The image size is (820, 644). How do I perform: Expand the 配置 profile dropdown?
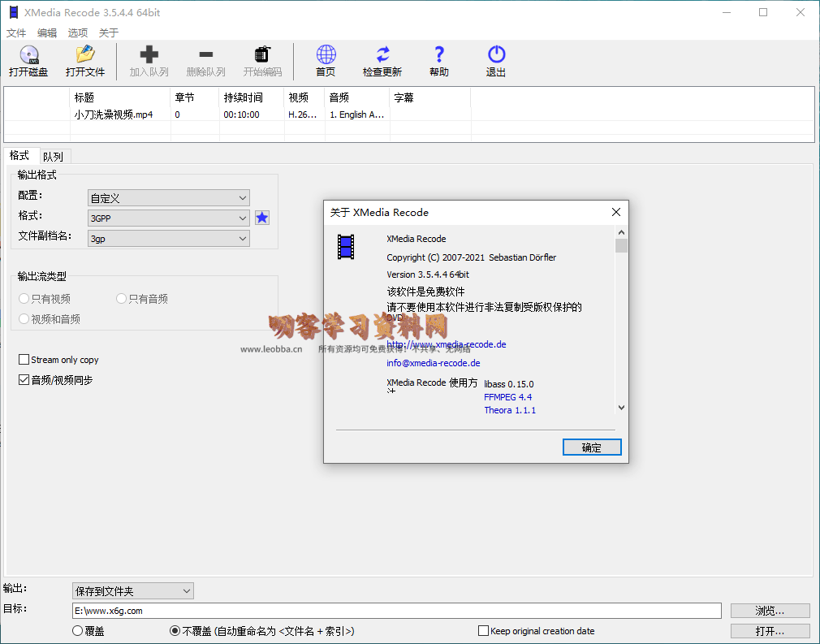pos(243,198)
